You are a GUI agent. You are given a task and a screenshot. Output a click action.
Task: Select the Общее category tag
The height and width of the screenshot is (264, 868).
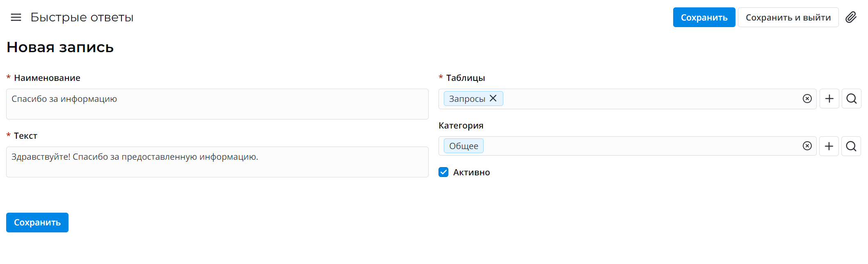464,146
